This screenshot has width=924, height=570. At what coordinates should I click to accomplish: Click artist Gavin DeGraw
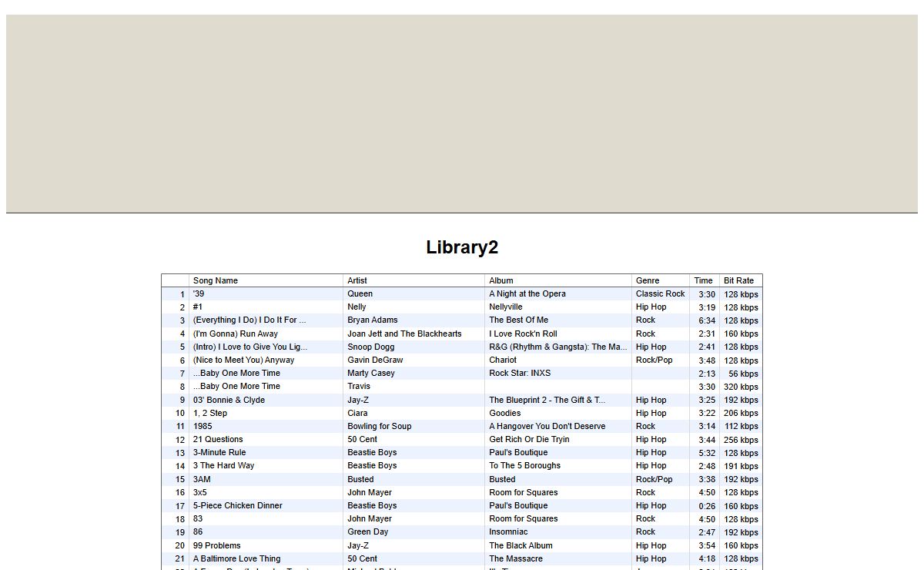point(375,360)
